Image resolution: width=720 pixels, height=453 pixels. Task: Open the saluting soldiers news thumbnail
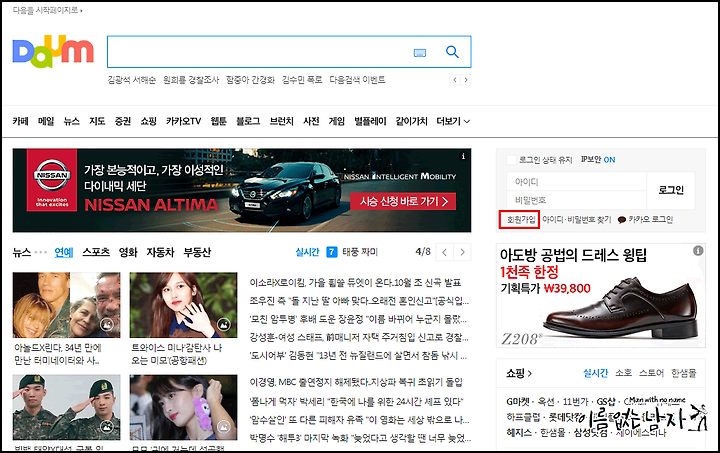(x=67, y=408)
